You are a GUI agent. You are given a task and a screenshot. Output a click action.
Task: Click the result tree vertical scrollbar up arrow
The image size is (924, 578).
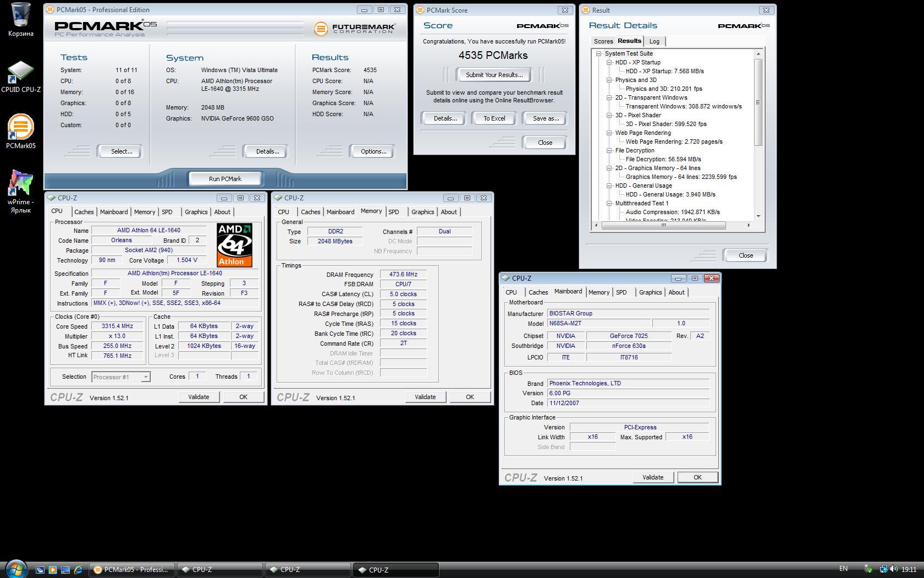click(x=758, y=53)
